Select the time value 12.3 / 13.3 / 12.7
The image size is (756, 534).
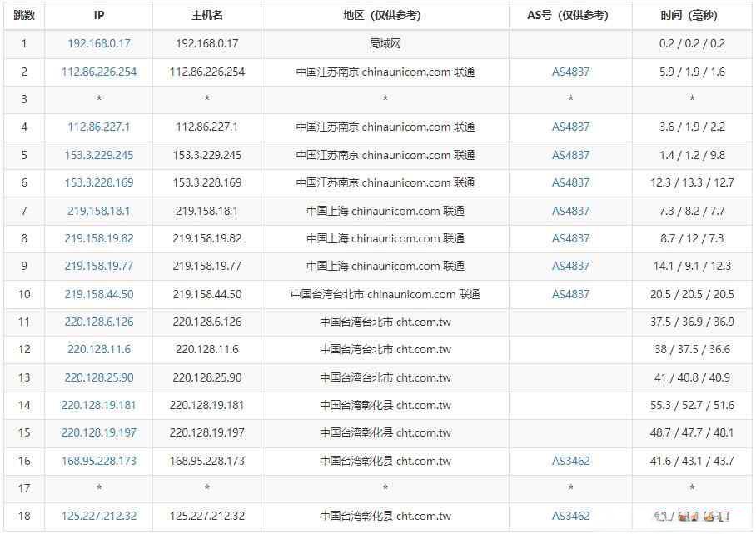coord(693,182)
